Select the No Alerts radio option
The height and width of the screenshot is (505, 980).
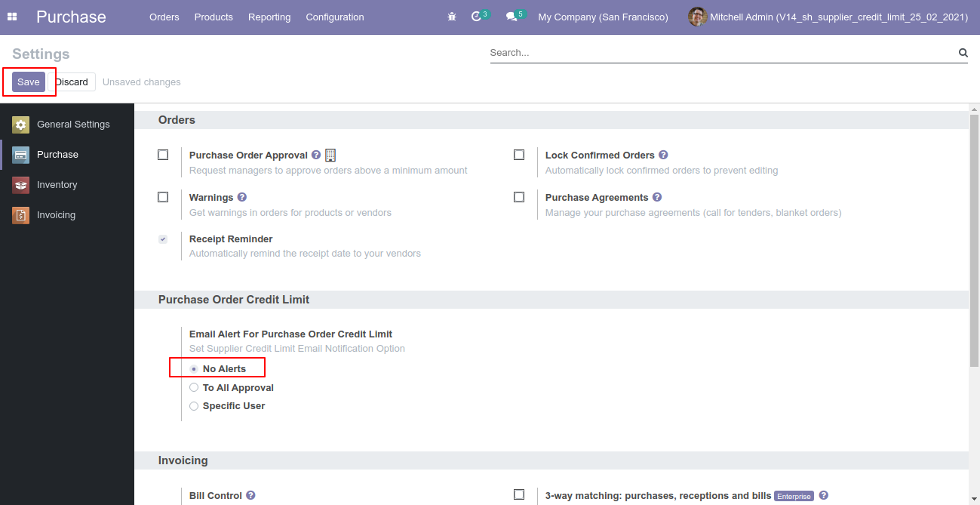tap(194, 369)
